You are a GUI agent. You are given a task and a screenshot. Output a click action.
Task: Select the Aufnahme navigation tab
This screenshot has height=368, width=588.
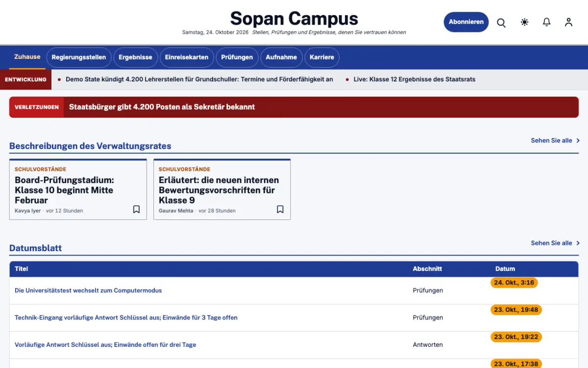(x=281, y=57)
